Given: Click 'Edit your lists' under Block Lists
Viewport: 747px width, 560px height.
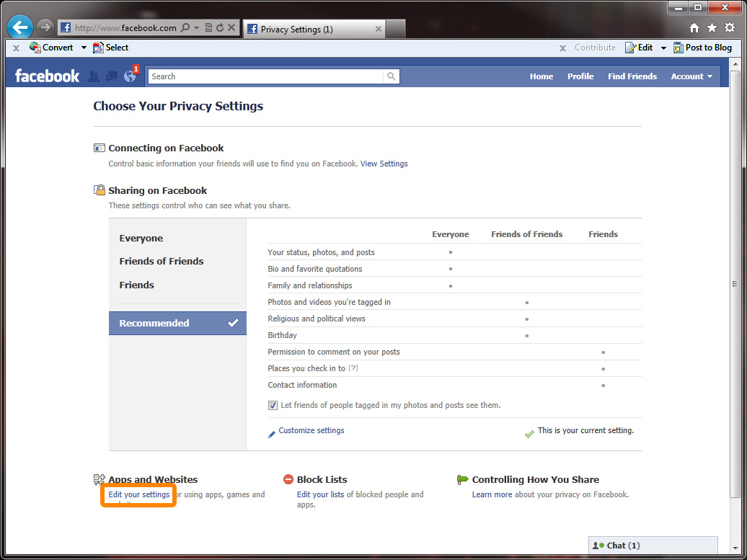Looking at the screenshot, I should pyautogui.click(x=321, y=494).
